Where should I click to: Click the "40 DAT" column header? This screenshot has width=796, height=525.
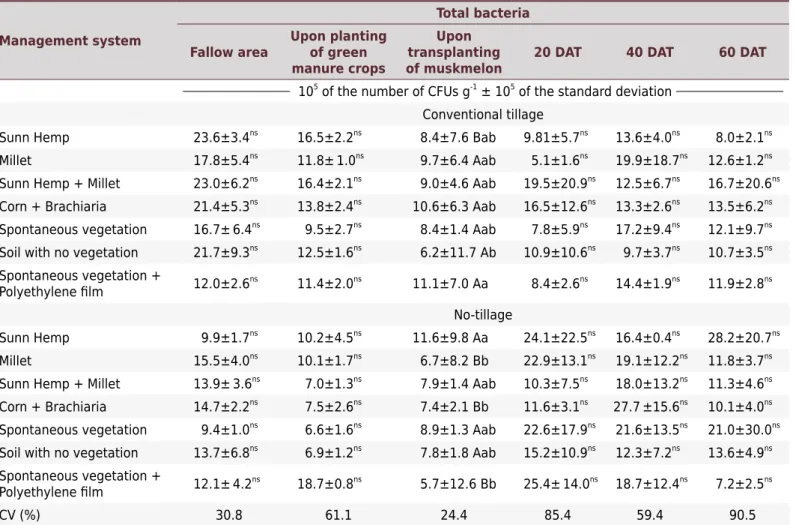[649, 52]
